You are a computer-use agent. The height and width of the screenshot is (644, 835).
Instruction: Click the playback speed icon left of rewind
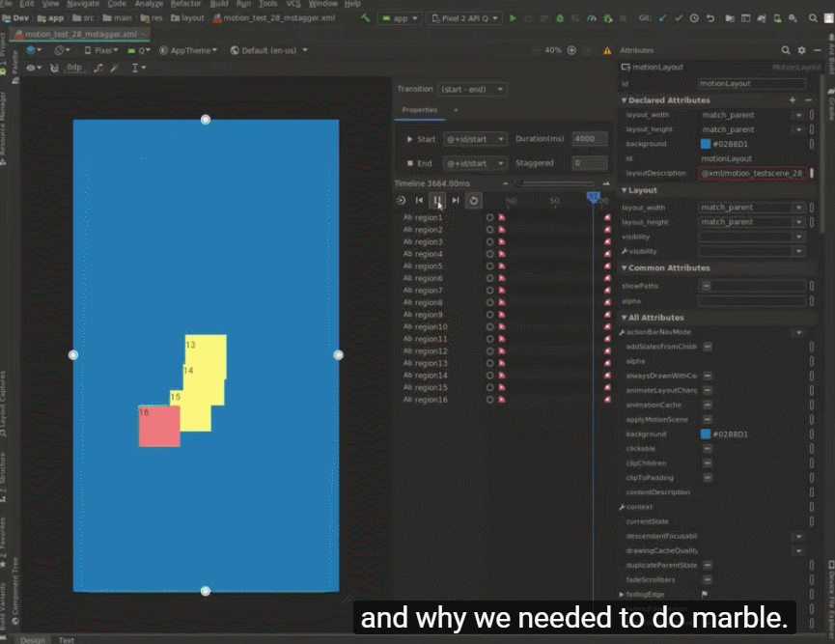[401, 200]
